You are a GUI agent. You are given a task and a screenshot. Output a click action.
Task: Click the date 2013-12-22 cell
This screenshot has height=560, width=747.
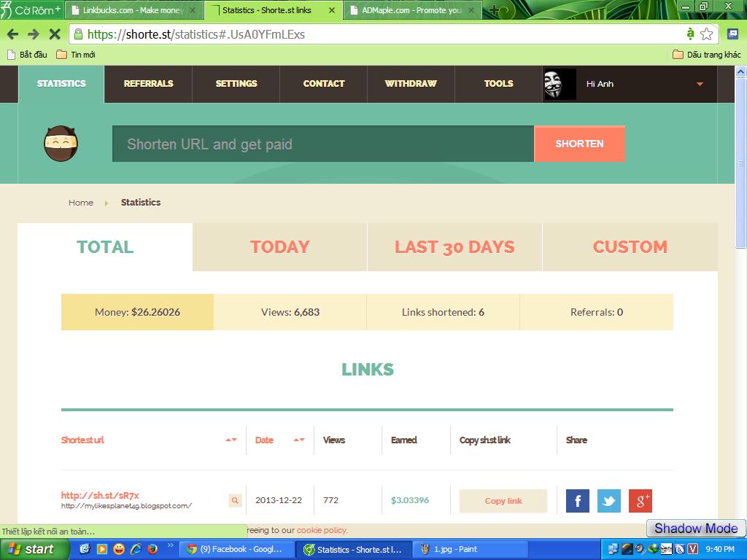(x=279, y=500)
